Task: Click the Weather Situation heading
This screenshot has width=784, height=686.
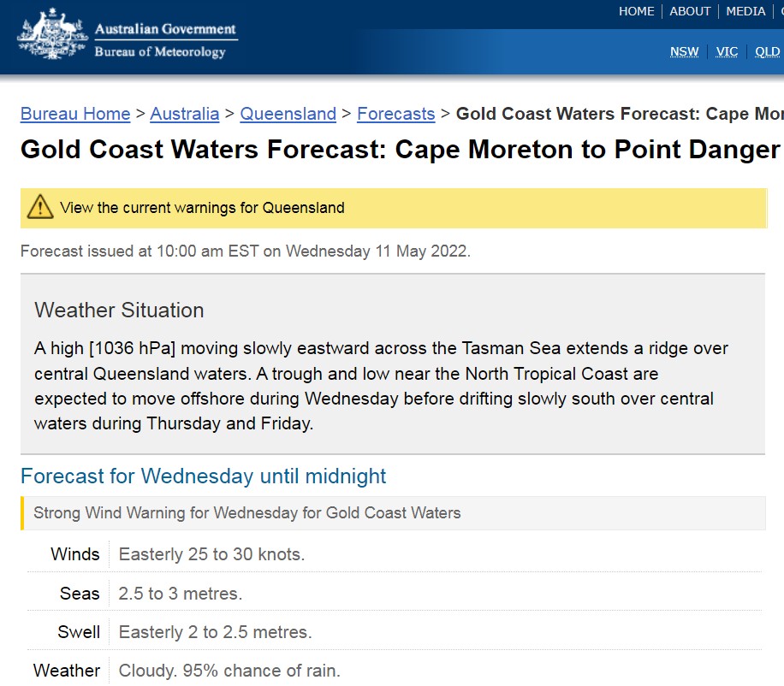Action: click(119, 310)
